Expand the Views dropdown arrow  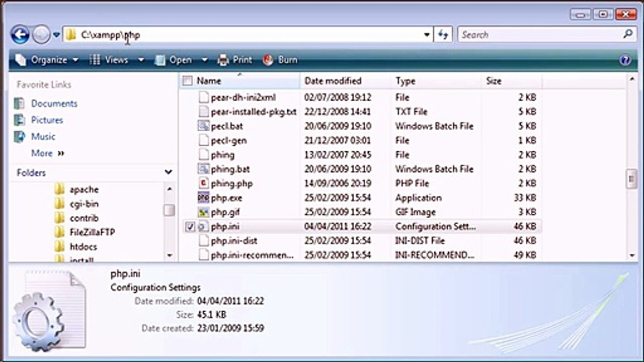coord(141,60)
